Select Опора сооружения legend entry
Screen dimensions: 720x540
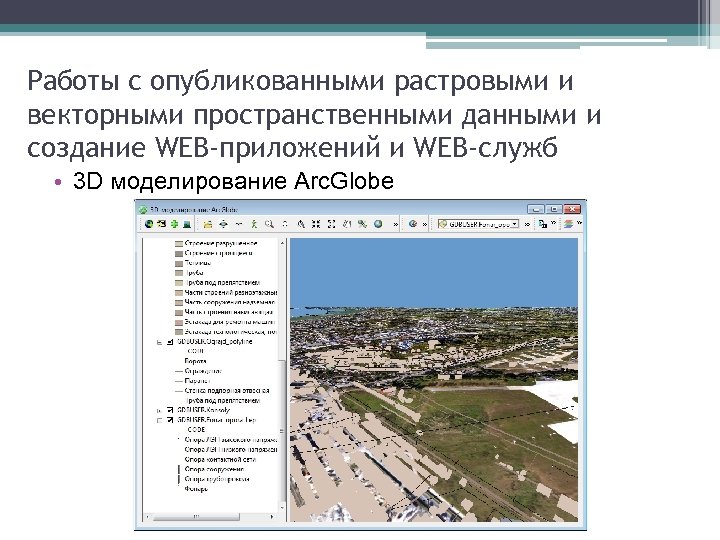tap(214, 469)
